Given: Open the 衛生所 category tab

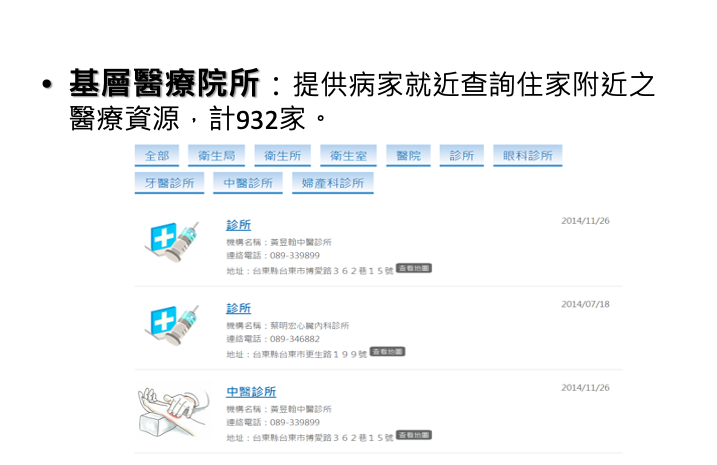Looking at the screenshot, I should [282, 156].
